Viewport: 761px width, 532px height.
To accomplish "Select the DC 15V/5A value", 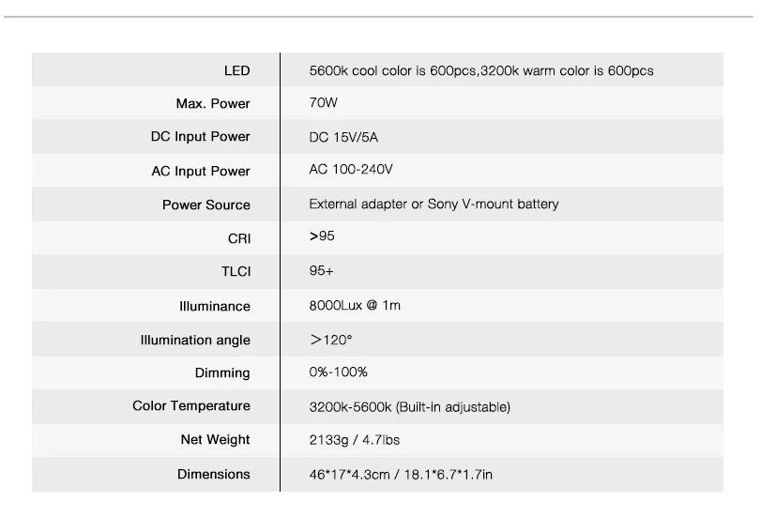I will (x=343, y=137).
